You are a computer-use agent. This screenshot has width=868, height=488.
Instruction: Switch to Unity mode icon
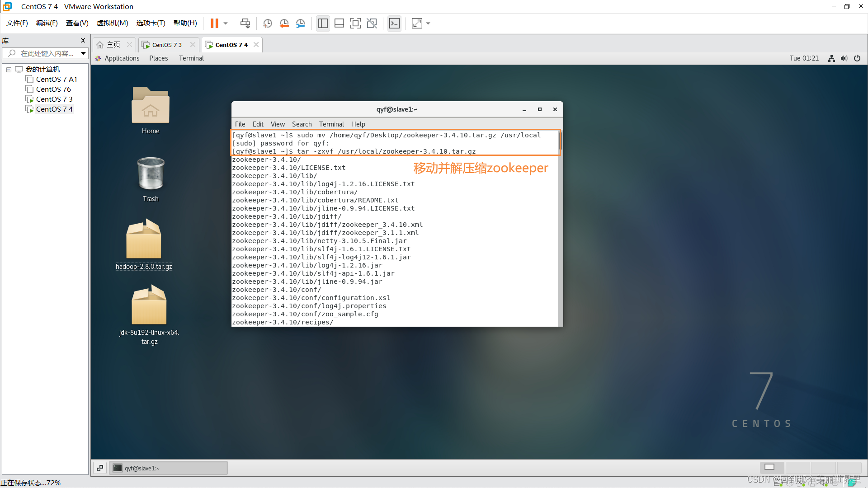[x=372, y=23]
